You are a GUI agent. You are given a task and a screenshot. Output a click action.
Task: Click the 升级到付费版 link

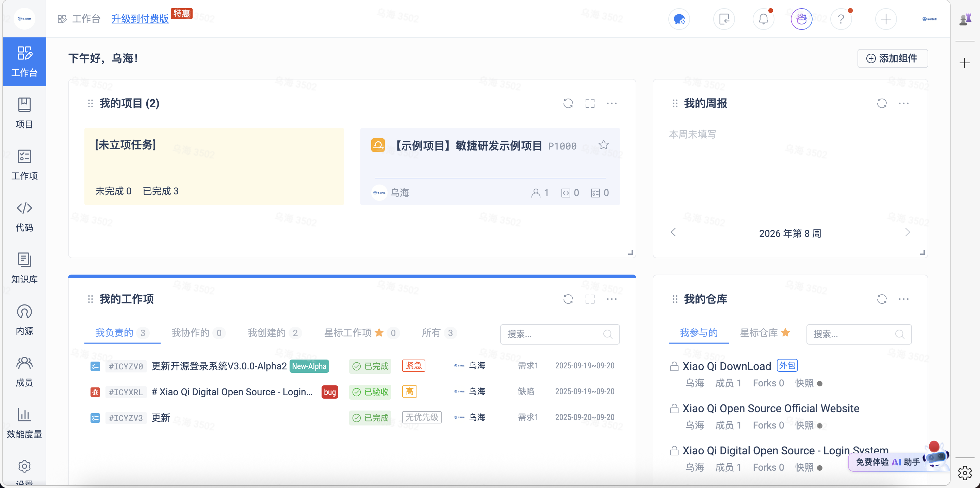[x=140, y=19]
